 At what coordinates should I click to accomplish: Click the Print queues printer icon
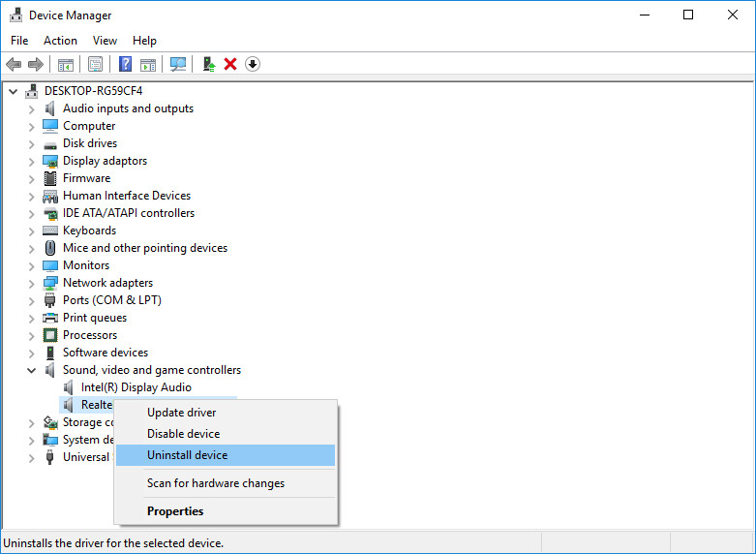tap(50, 318)
